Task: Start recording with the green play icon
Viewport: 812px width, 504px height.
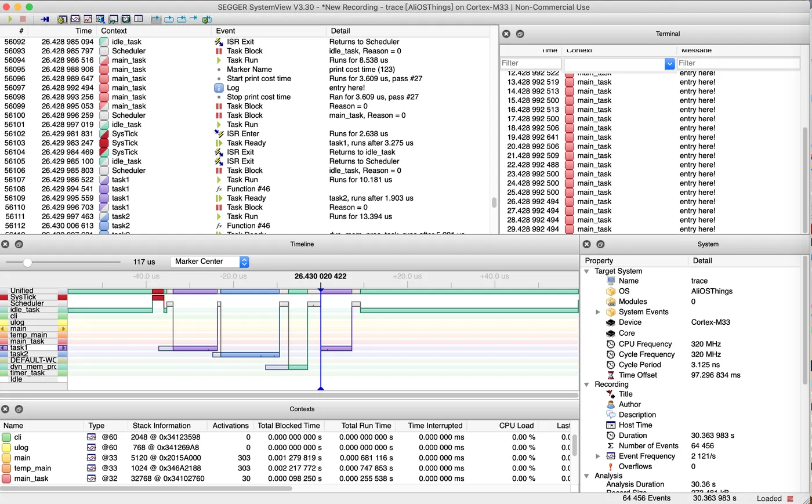Action: click(x=10, y=19)
